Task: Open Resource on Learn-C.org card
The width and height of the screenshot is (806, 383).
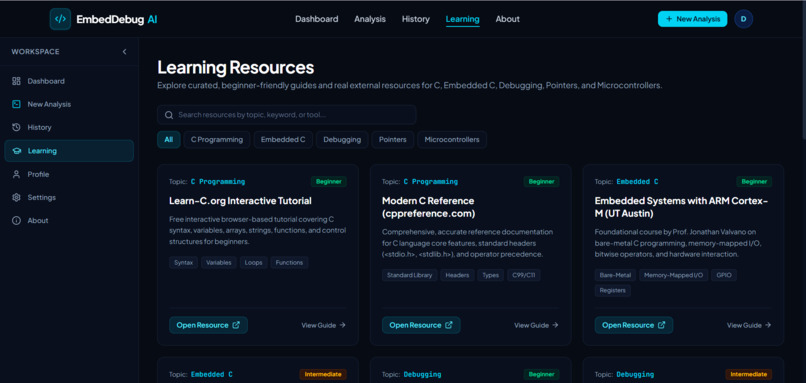Action: [x=208, y=325]
